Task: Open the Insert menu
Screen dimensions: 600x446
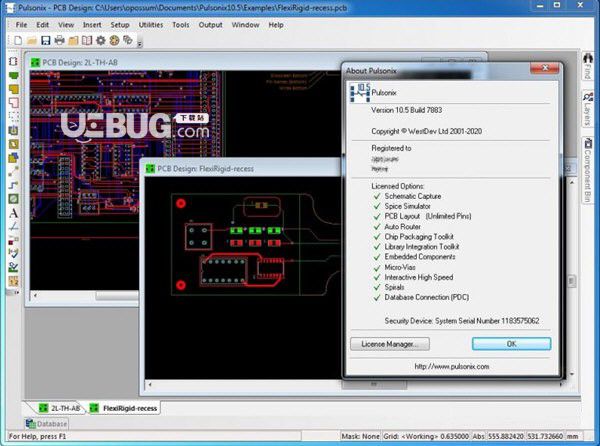Action: tap(92, 25)
